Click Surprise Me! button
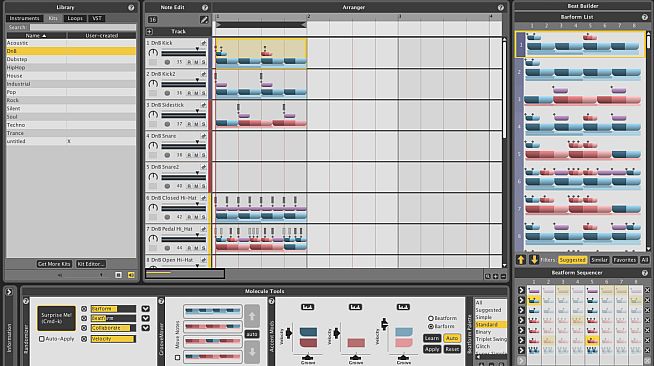Screen dimensions: 654x366 coord(56,318)
